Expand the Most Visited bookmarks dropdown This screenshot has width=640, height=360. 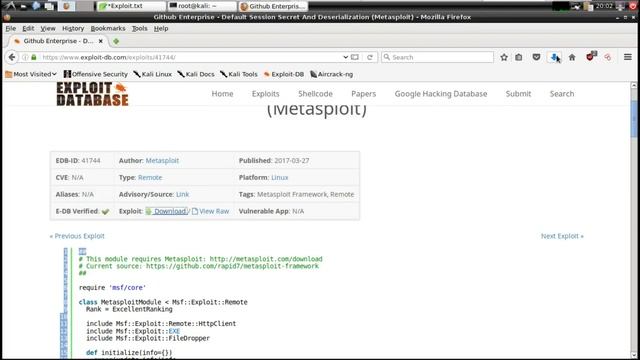pos(31,74)
